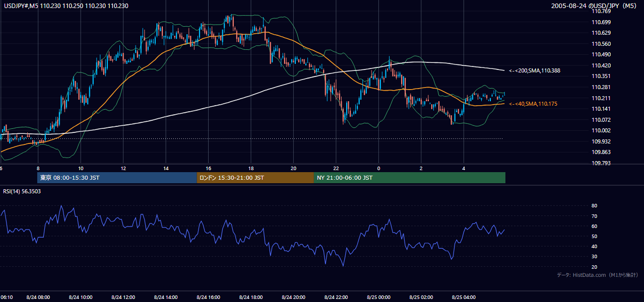Screen dimensions: 644x302
Task: Click price axis value 110.281
Action: (x=601, y=87)
